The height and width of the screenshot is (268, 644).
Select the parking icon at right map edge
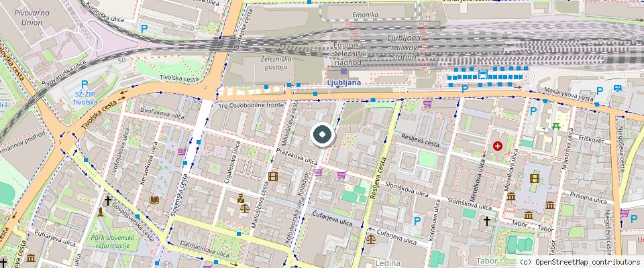[634, 218]
